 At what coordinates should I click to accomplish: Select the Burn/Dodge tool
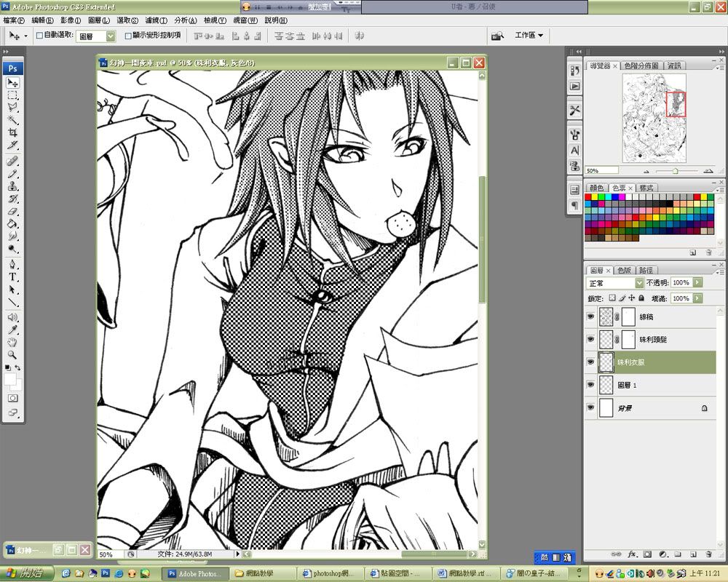pyautogui.click(x=12, y=249)
